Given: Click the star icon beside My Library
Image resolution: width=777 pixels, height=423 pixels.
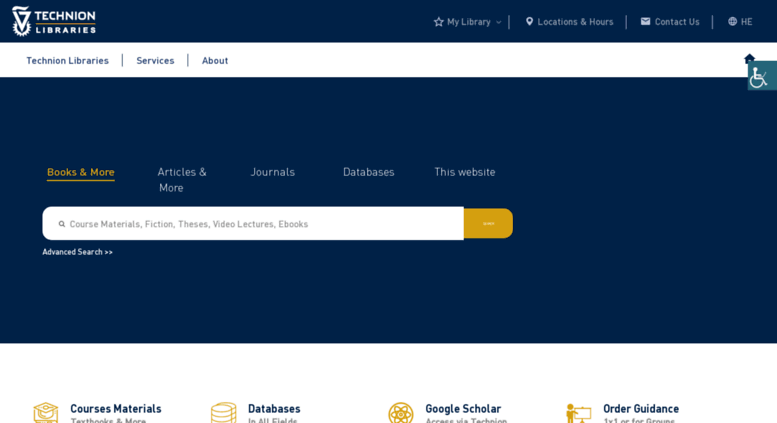Looking at the screenshot, I should coord(439,22).
